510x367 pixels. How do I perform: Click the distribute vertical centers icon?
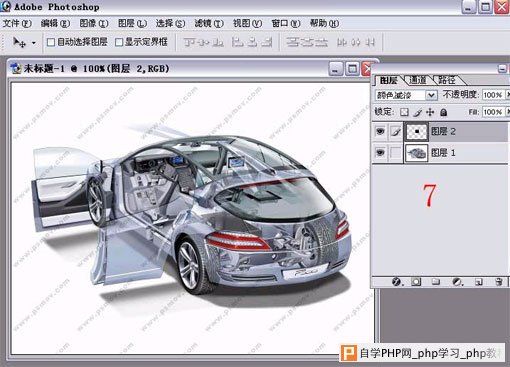click(x=307, y=42)
